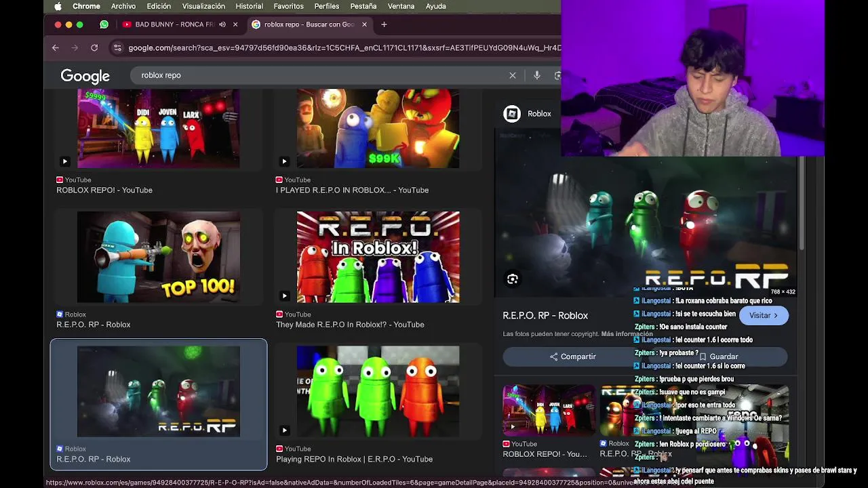Switch to the pinned WhatsApp tab
Viewport: 868px width, 488px height.
coord(104,24)
